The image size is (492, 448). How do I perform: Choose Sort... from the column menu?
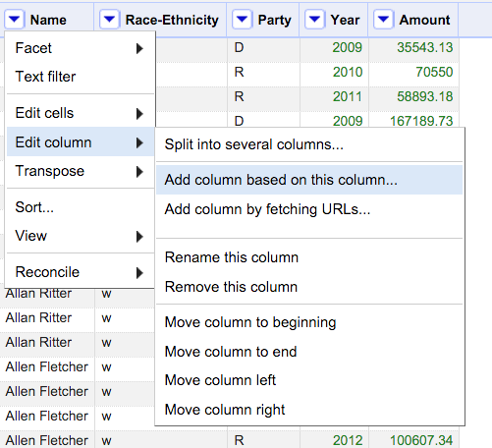click(x=81, y=207)
